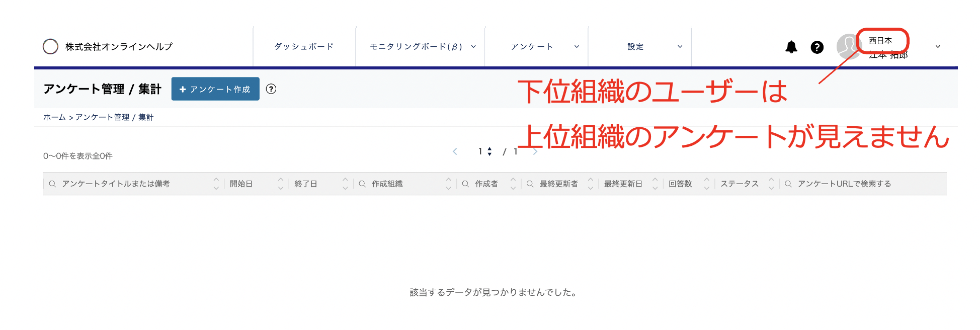The width and height of the screenshot is (980, 330).
Task: Go to next page arrow
Action: tap(535, 151)
